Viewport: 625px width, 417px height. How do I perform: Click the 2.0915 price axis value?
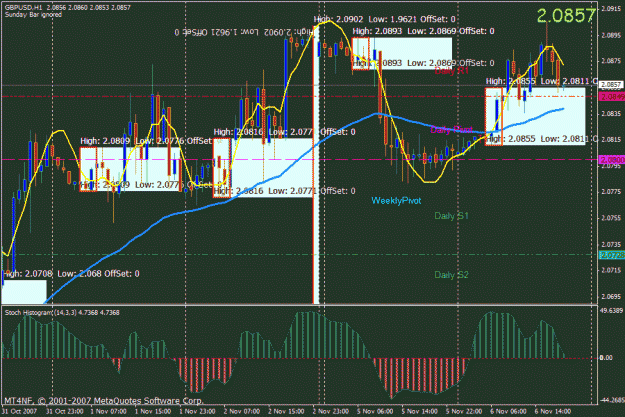[x=611, y=9]
